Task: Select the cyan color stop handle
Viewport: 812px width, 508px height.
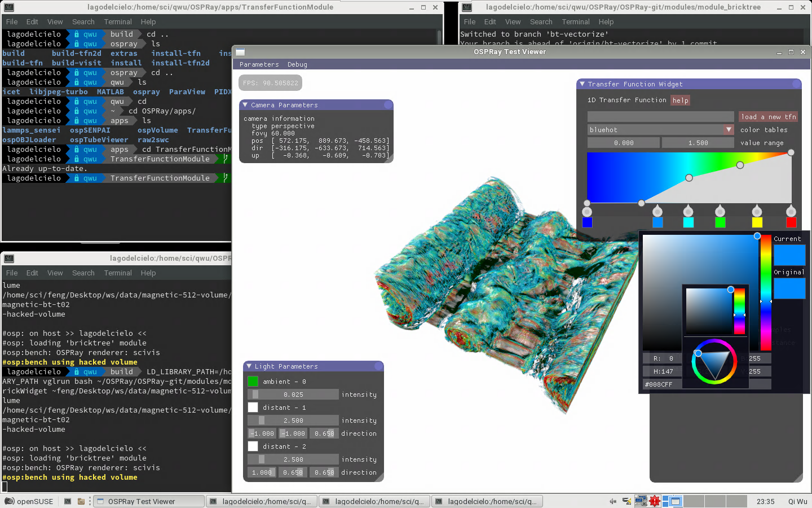Action: click(x=688, y=212)
